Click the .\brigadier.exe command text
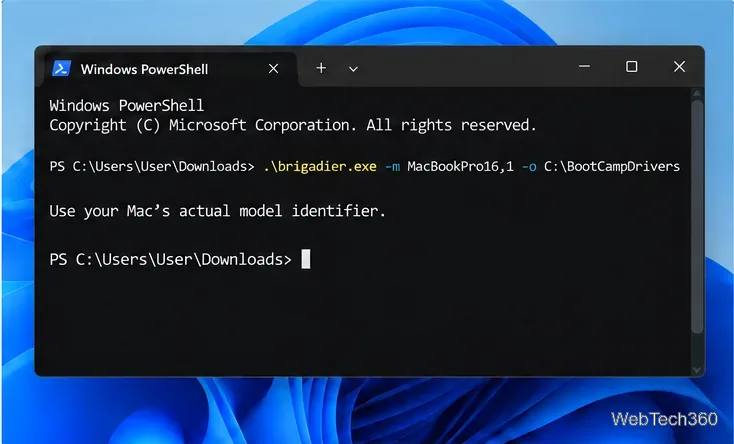The height and width of the screenshot is (444, 734). pos(320,166)
